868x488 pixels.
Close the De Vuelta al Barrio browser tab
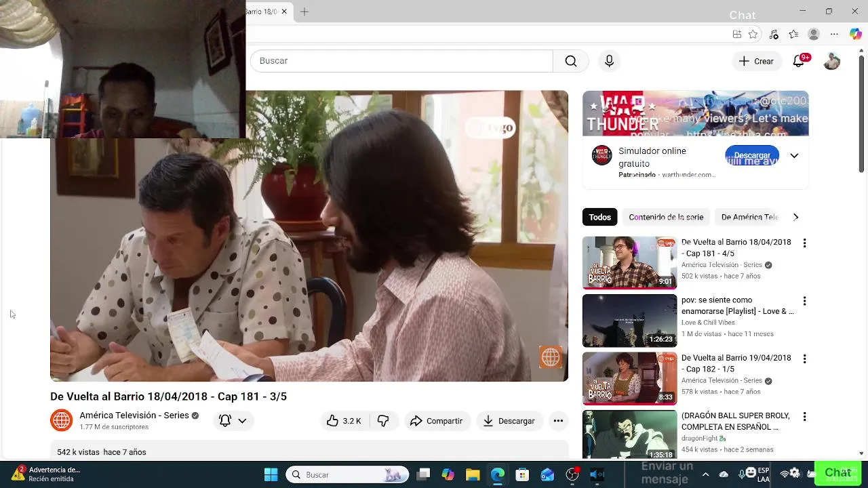(x=284, y=12)
